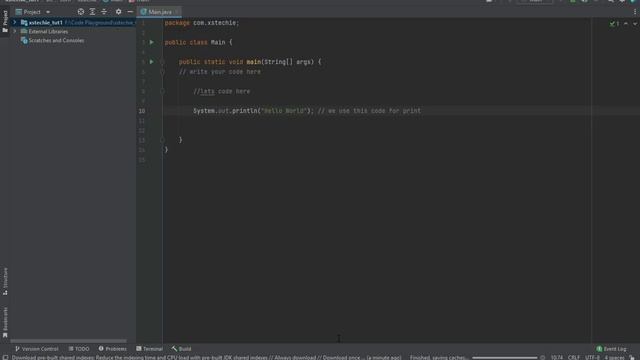Select Scratches and Consoles tree row
The image size is (640, 360).
pos(73,40)
